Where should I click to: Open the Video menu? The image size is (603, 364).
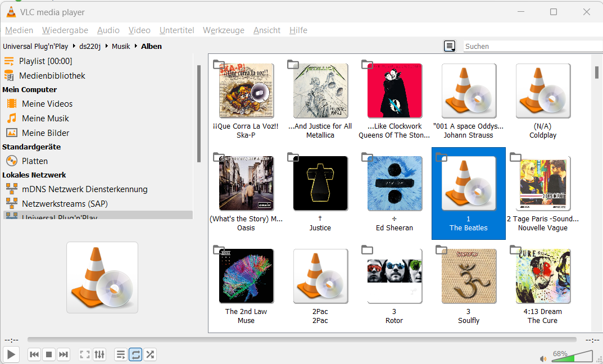(x=139, y=30)
